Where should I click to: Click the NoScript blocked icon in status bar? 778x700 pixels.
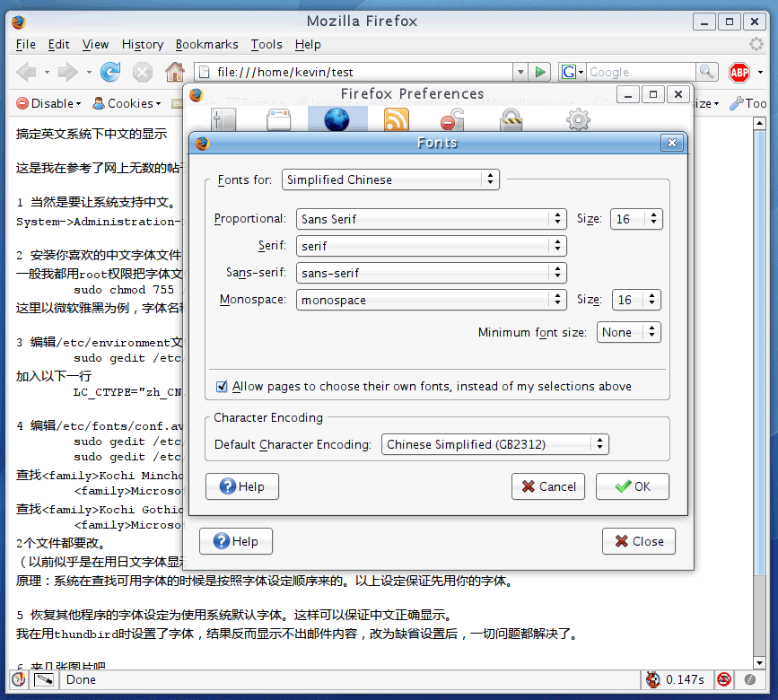pyautogui.click(x=724, y=679)
